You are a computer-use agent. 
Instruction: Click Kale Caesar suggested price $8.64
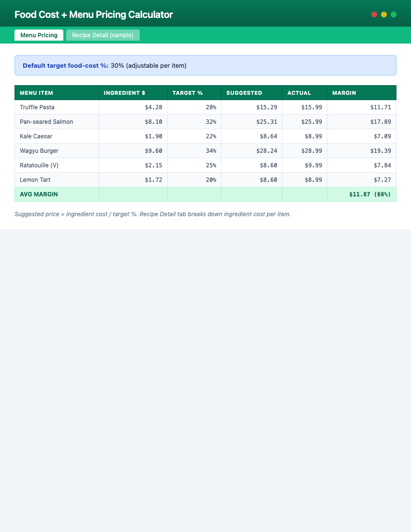268,136
